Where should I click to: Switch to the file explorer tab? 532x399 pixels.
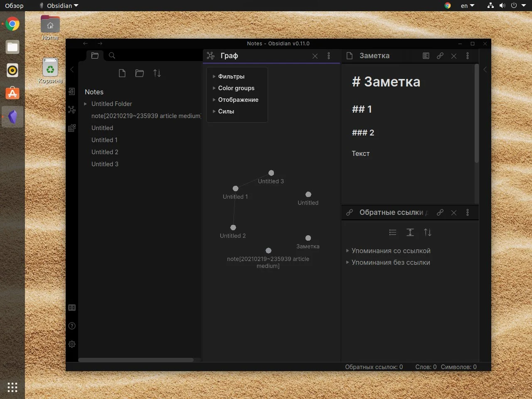click(x=95, y=56)
